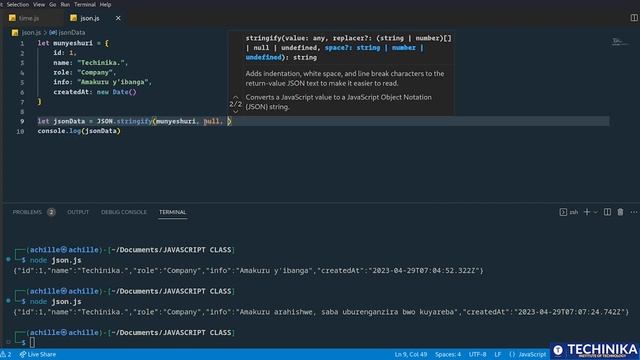Image resolution: width=640 pixels, height=360 pixels.
Task: Click the problems warning count in status bar
Action: point(6,354)
